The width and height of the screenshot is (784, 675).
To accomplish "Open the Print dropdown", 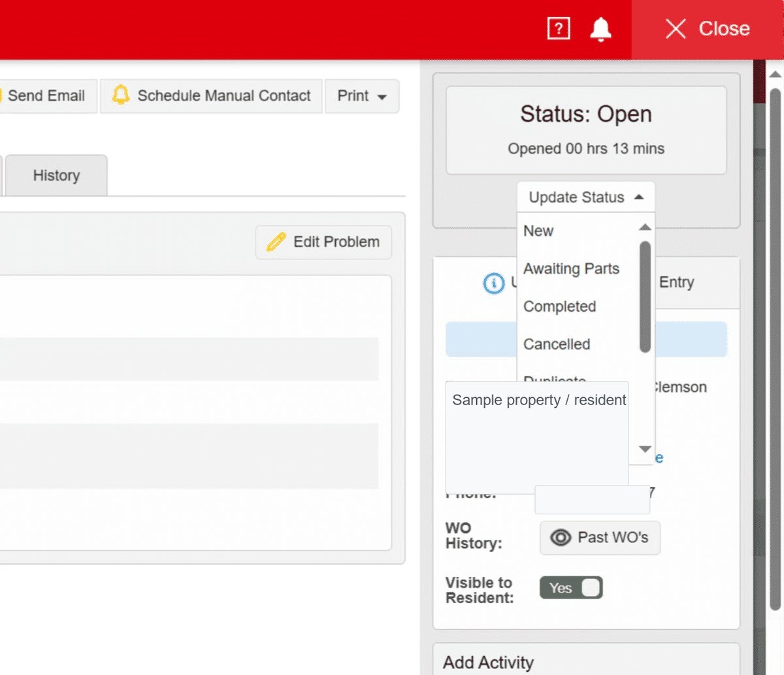I will [x=362, y=96].
